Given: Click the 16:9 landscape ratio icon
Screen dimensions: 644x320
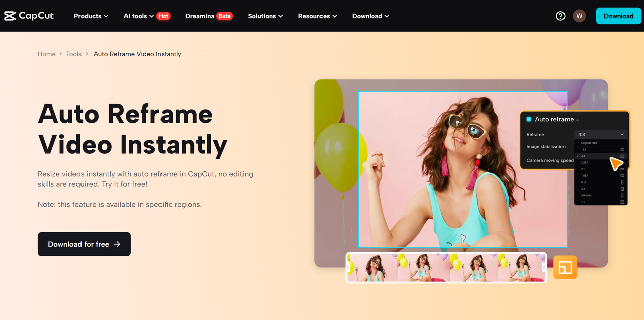Looking at the screenshot, I should coord(622,150).
